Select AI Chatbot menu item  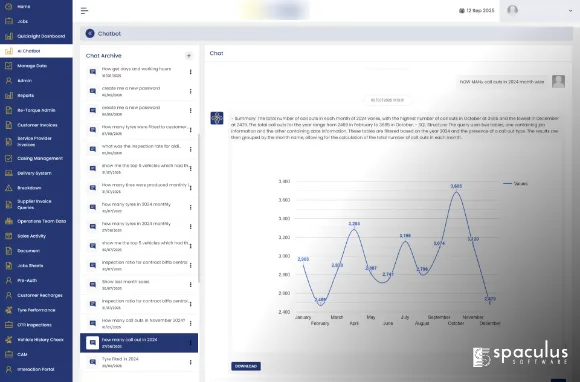click(36, 51)
